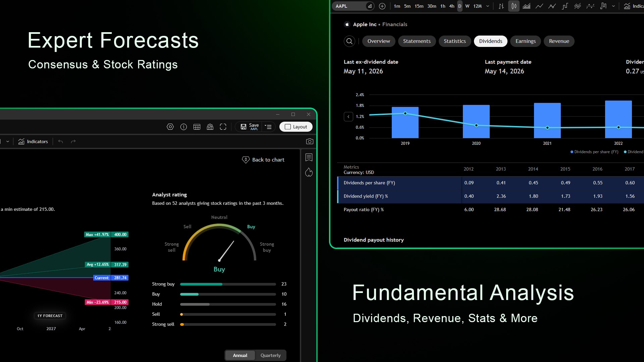The height and width of the screenshot is (362, 644).
Task: Open hotlists flame sidebar icon
Action: coord(309,172)
